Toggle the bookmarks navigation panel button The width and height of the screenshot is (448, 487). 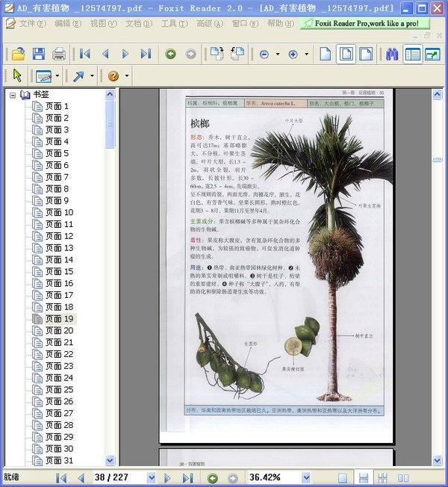[x=412, y=54]
